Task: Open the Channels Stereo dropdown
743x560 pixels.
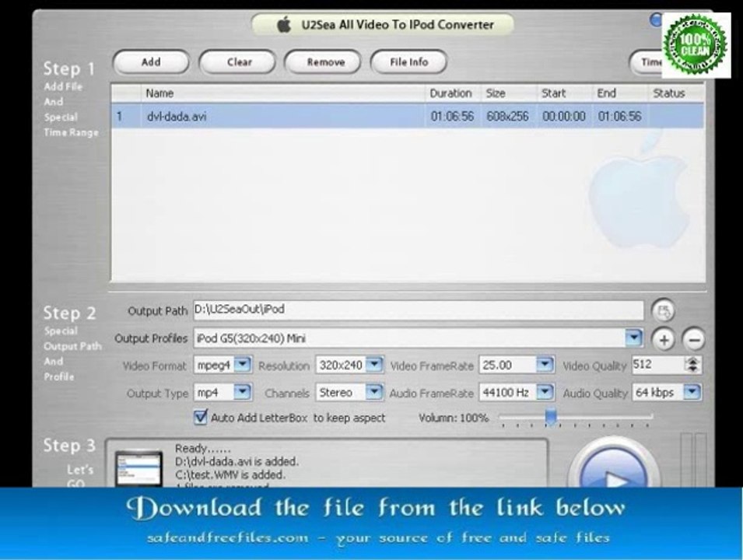Action: pos(374,392)
